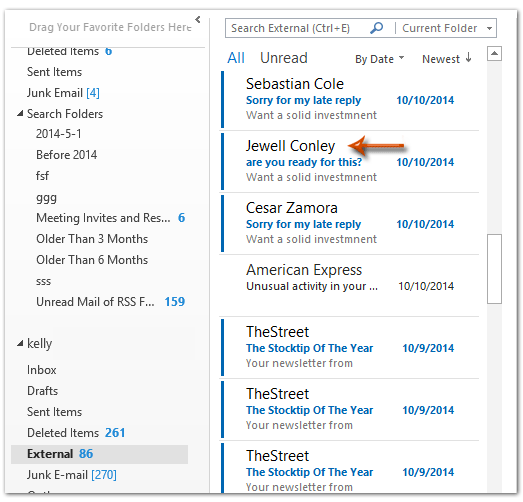This screenshot has width=523, height=502.
Task: Click the message list scrollbar thumb
Action: coord(494,269)
